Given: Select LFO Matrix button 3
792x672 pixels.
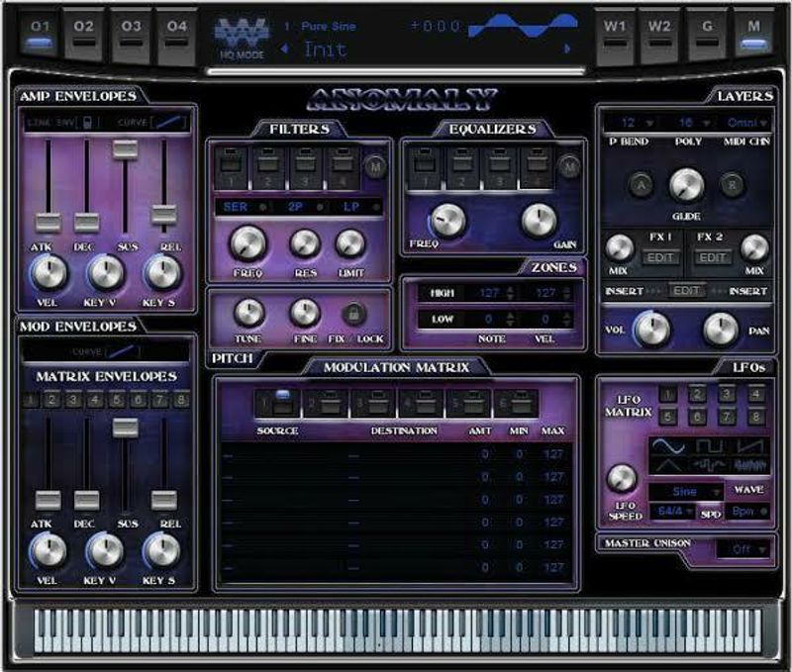Looking at the screenshot, I should [x=727, y=394].
